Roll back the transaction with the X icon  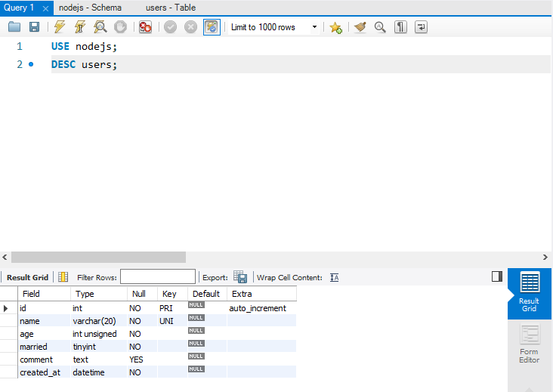click(x=191, y=26)
